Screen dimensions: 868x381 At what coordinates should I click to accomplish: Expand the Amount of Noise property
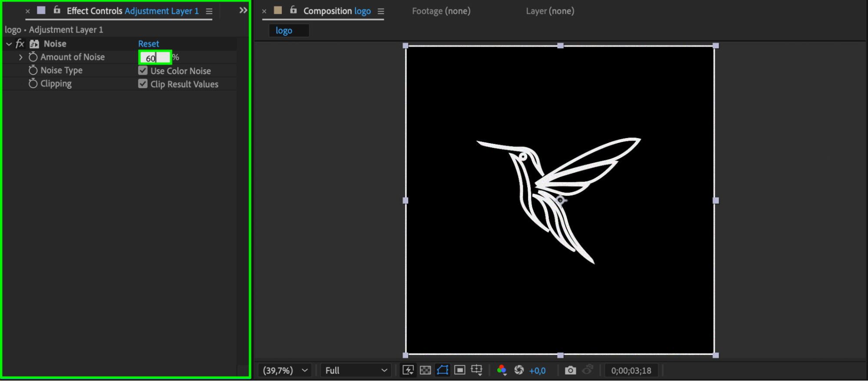click(20, 57)
